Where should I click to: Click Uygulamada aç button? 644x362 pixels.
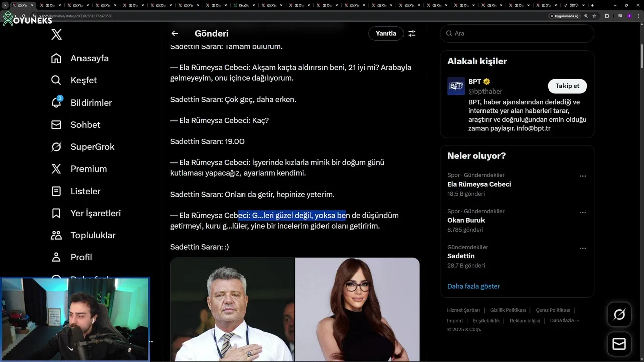coord(564,16)
